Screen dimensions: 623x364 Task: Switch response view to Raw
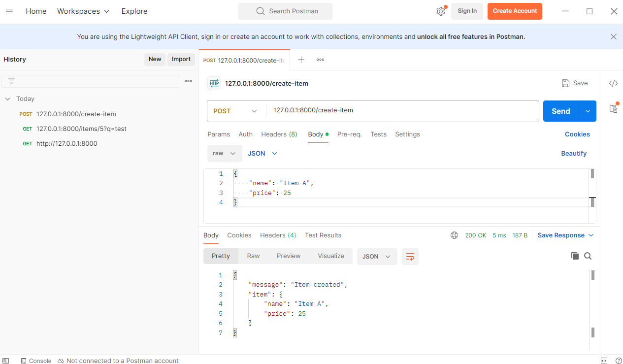point(253,256)
